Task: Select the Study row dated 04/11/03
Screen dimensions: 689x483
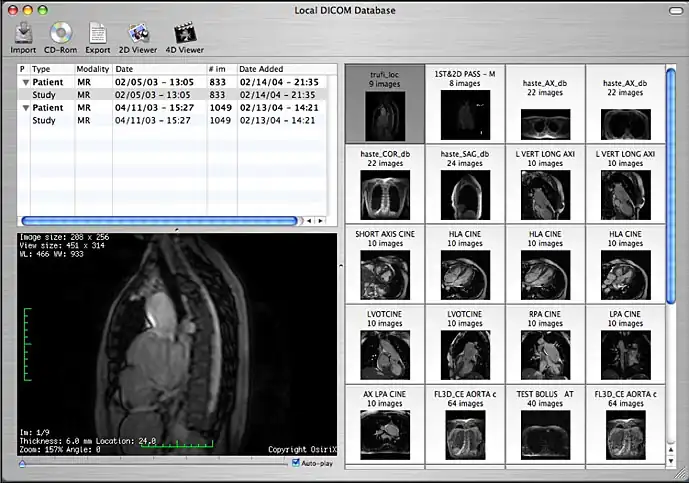Action: coord(150,121)
